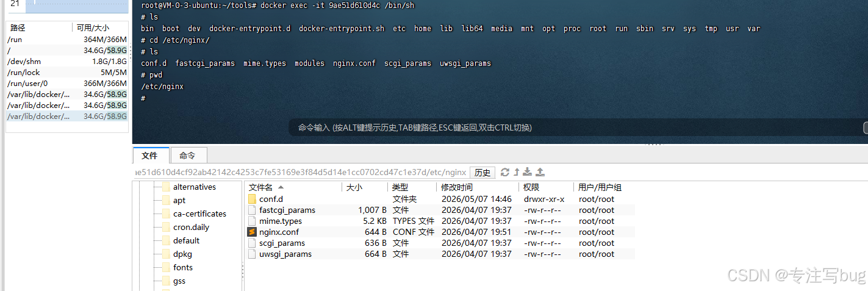Click the mime.types file icon

coord(252,221)
